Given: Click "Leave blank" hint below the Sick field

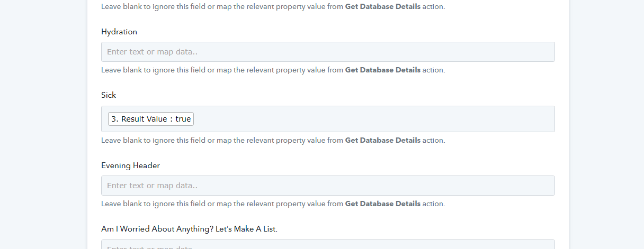Looking at the screenshot, I should tap(121, 140).
